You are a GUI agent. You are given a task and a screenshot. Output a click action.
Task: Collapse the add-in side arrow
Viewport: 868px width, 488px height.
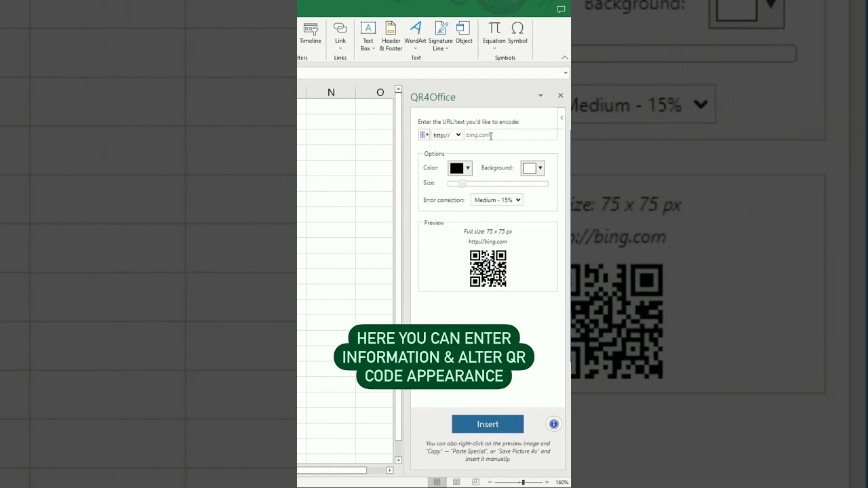561,118
